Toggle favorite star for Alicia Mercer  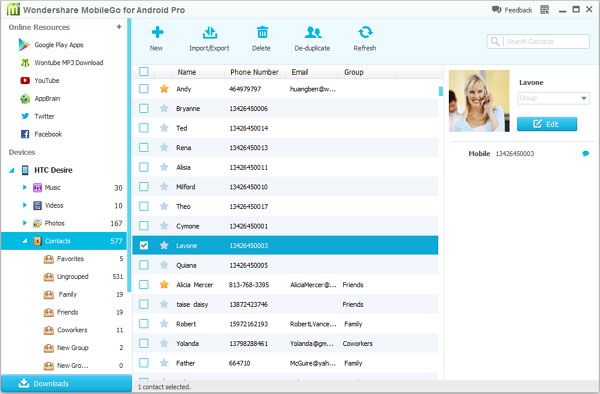coord(164,285)
